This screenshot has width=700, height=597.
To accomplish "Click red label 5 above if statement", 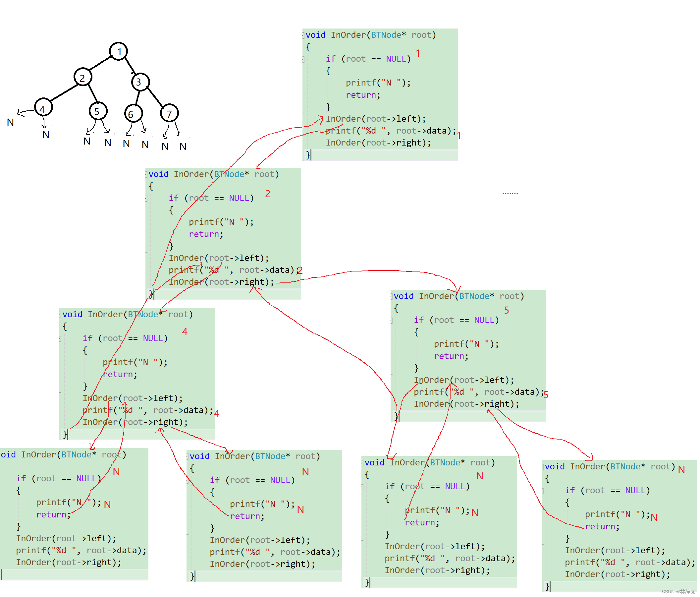I will pyautogui.click(x=506, y=310).
